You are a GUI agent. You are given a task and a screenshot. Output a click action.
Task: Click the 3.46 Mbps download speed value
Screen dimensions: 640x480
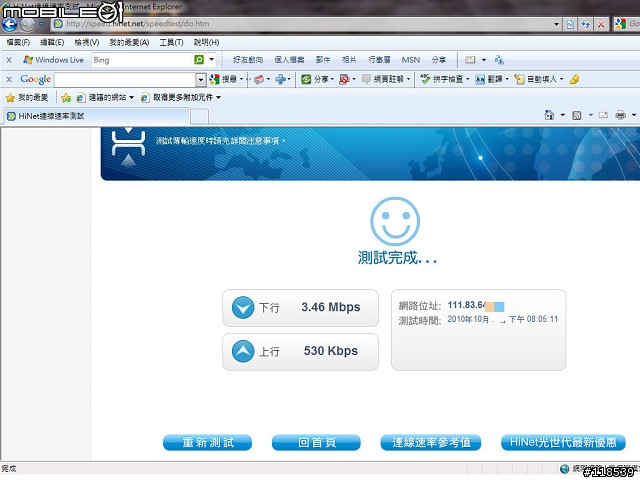331,307
